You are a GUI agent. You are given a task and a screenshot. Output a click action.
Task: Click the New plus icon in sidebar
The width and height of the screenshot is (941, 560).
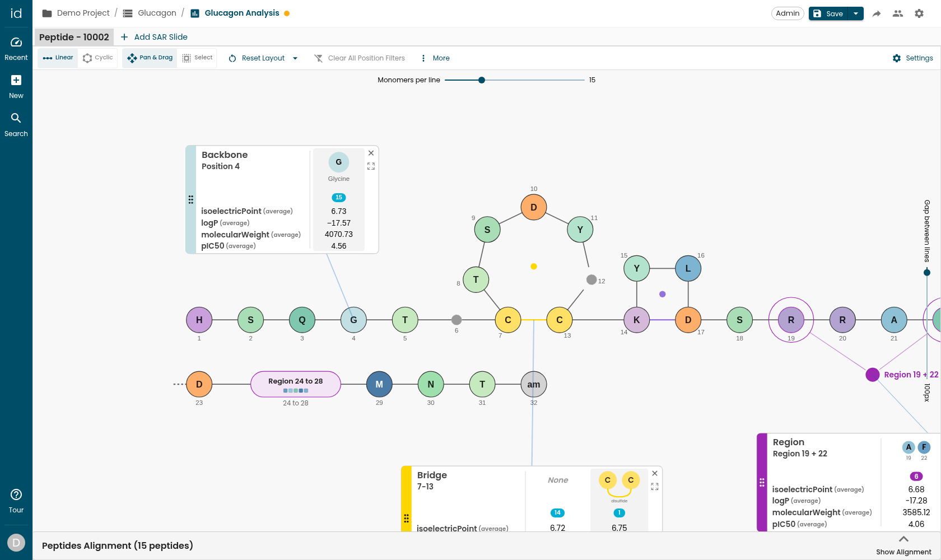pyautogui.click(x=16, y=80)
